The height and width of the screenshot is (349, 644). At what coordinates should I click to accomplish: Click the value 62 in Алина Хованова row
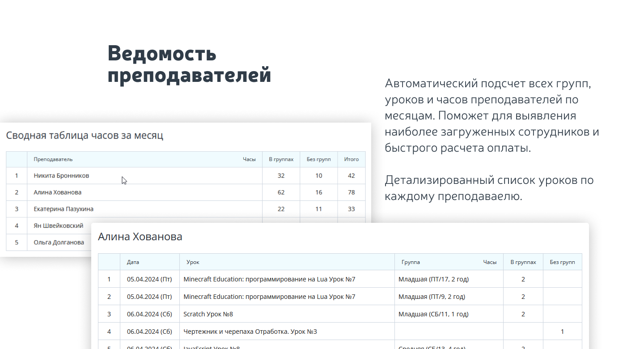(281, 192)
